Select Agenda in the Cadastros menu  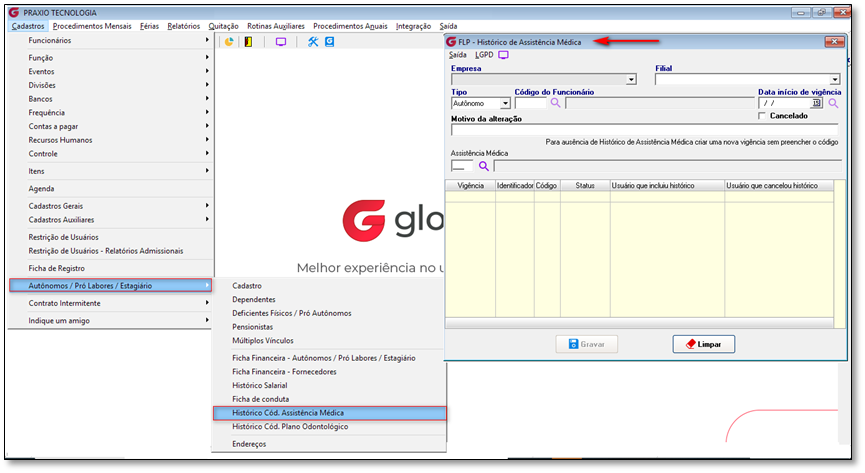click(41, 189)
